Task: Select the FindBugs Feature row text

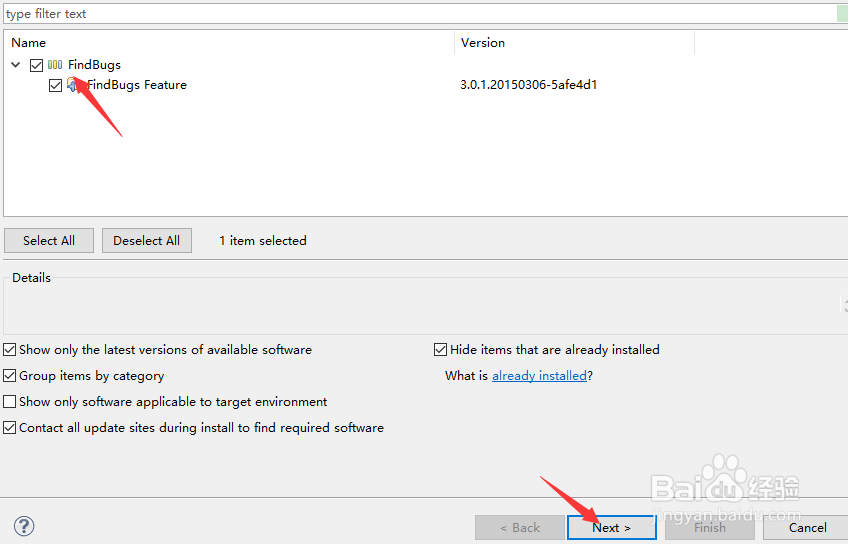Action: 137,85
